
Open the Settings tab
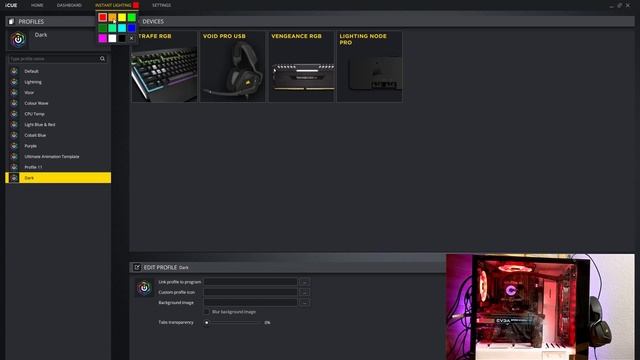point(162,5)
